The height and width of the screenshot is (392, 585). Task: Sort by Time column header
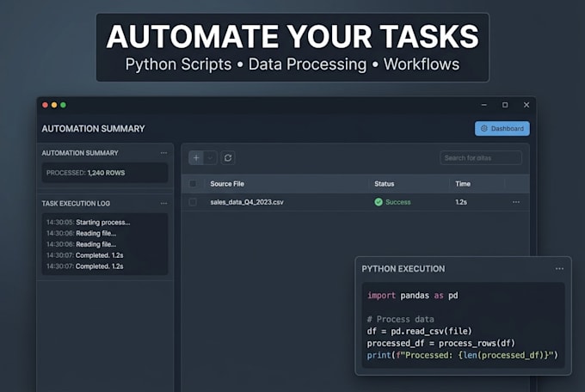click(x=463, y=183)
